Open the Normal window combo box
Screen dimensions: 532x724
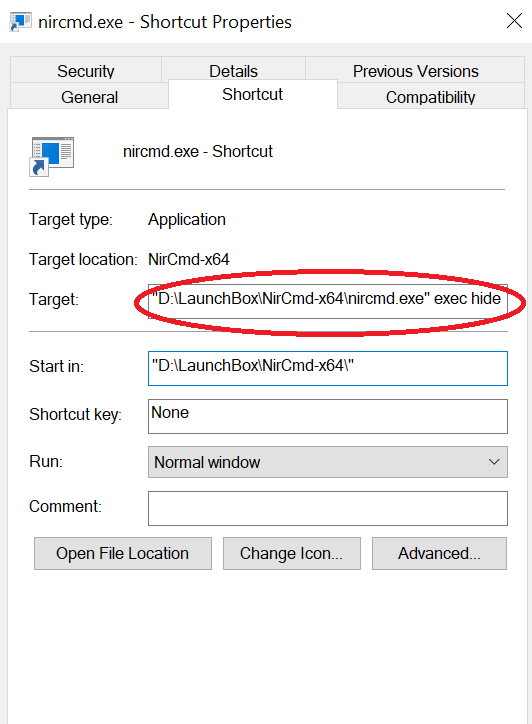tap(327, 462)
